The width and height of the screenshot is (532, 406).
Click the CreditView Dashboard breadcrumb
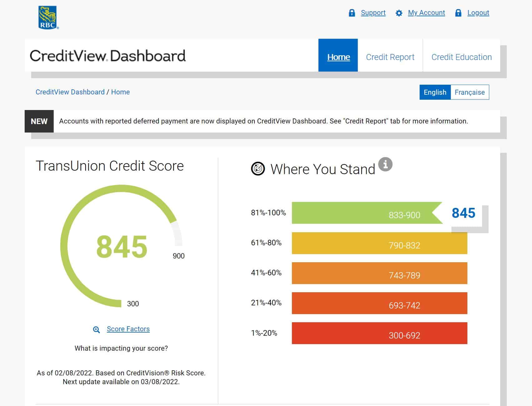coord(69,92)
